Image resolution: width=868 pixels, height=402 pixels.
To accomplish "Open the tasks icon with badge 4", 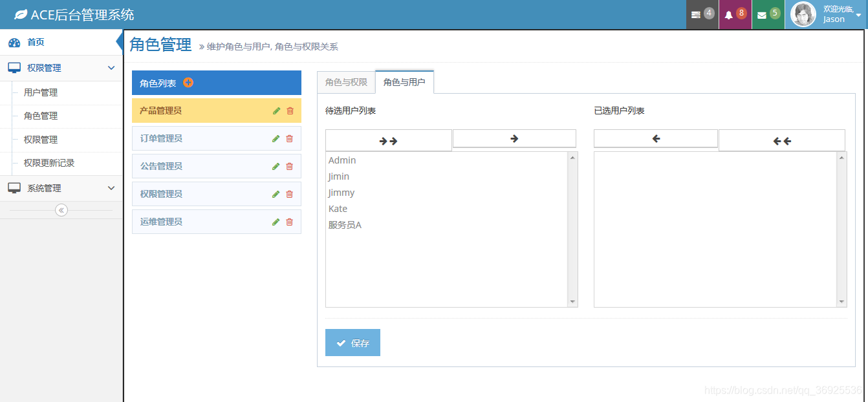I will click(702, 14).
